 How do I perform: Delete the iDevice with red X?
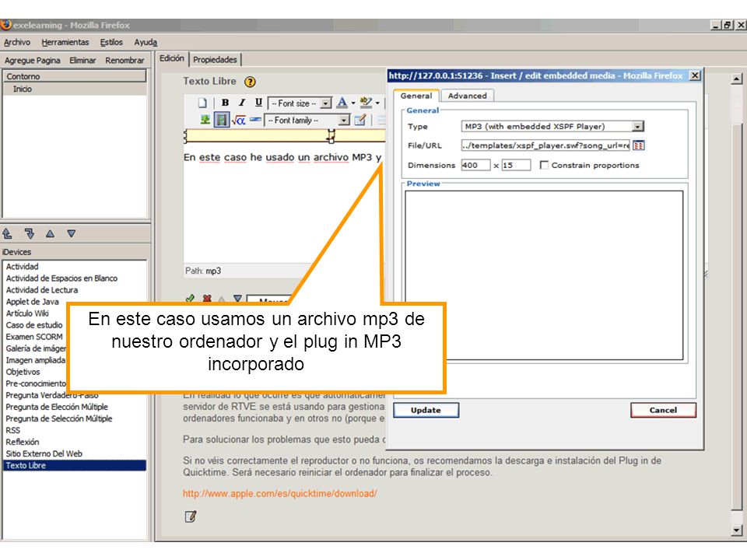tap(207, 299)
